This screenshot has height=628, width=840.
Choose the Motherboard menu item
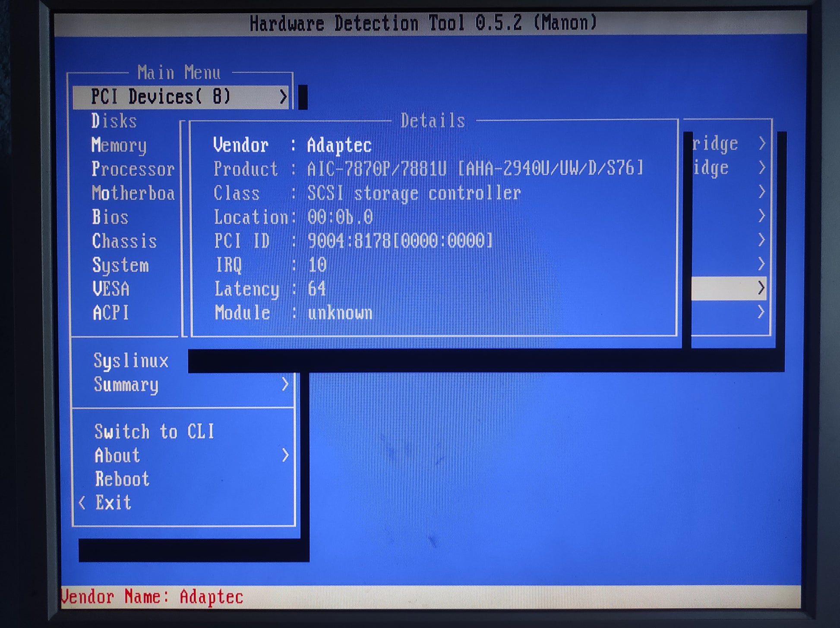pyautogui.click(x=133, y=193)
